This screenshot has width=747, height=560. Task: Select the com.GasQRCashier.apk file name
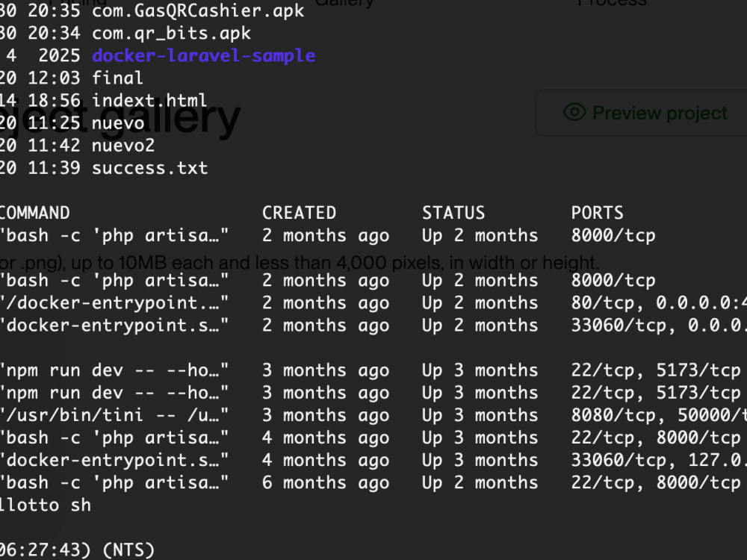pyautogui.click(x=198, y=10)
